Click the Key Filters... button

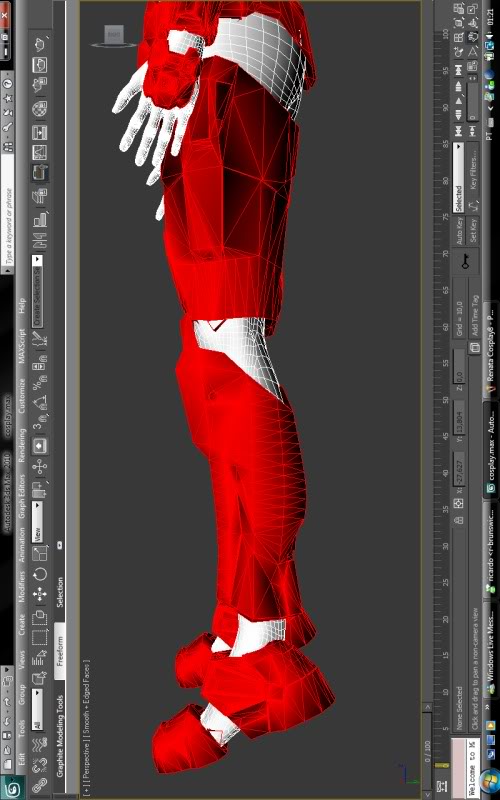coord(473,172)
